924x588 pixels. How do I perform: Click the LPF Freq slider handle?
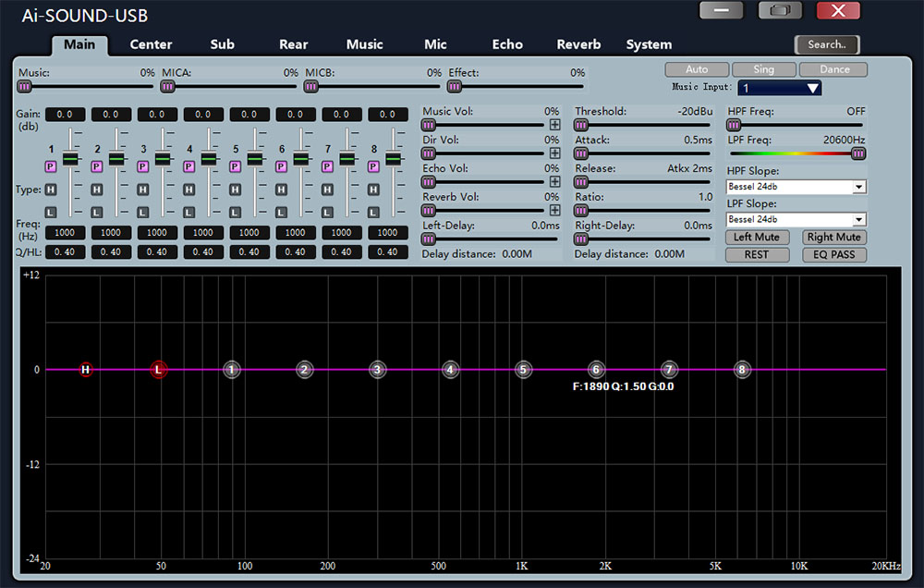858,153
